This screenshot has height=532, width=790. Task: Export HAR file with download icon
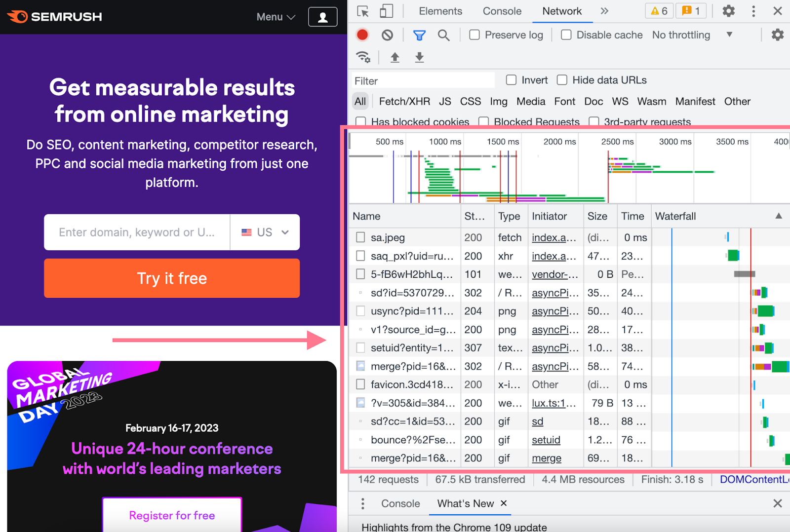(419, 57)
